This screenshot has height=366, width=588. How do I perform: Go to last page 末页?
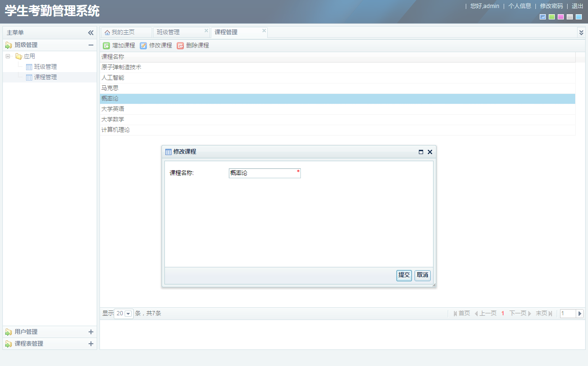(x=544, y=313)
